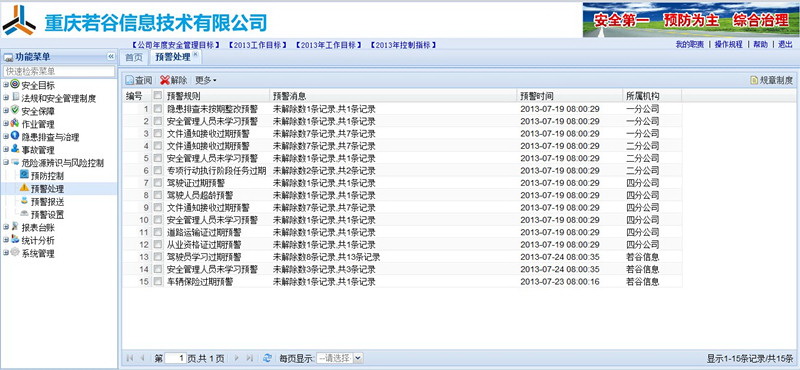Click the 查阅 toolbar button

(139, 80)
